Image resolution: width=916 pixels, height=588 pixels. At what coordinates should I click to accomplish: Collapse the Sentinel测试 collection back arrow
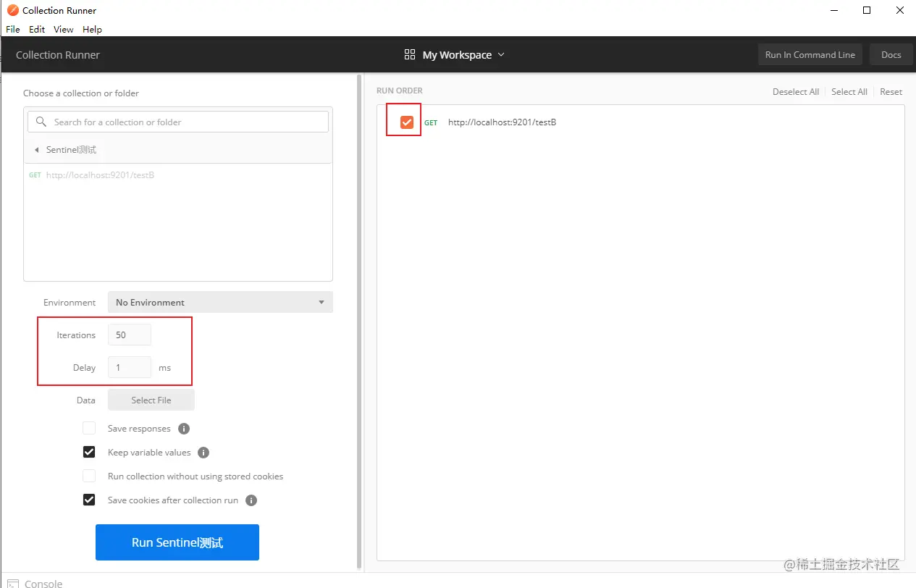pos(37,150)
